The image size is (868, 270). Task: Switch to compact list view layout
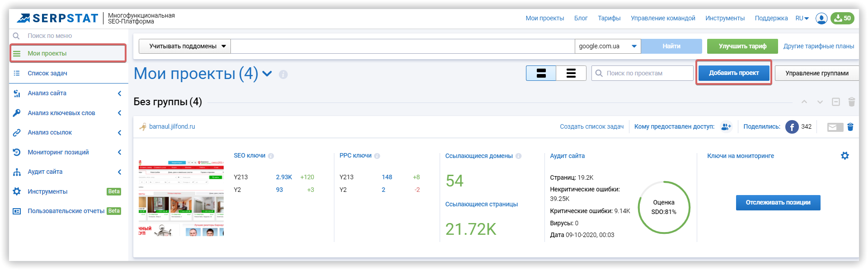[571, 73]
